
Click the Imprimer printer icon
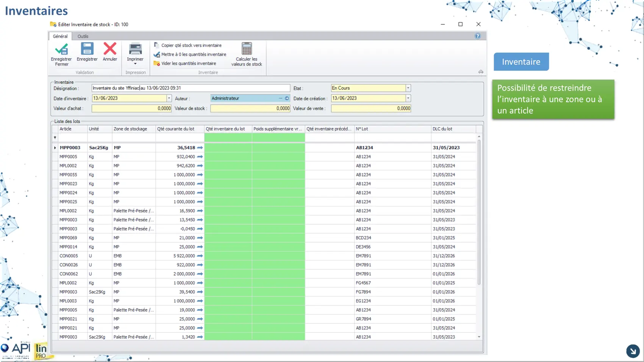pyautogui.click(x=135, y=49)
